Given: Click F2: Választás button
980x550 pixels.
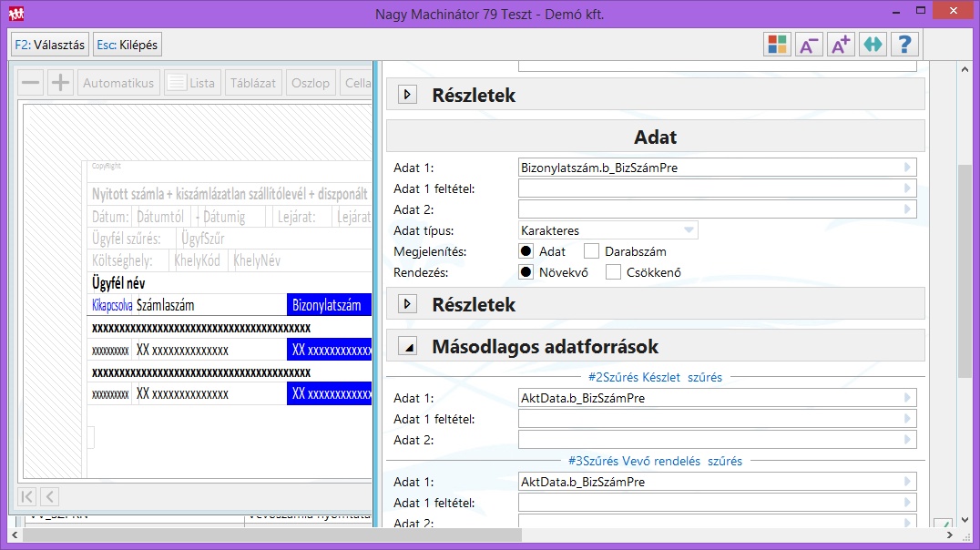Looking at the screenshot, I should click(50, 45).
